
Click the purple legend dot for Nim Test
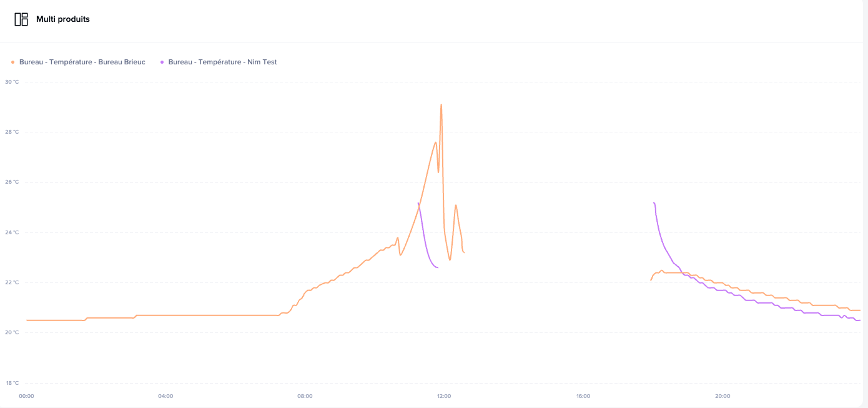click(162, 62)
